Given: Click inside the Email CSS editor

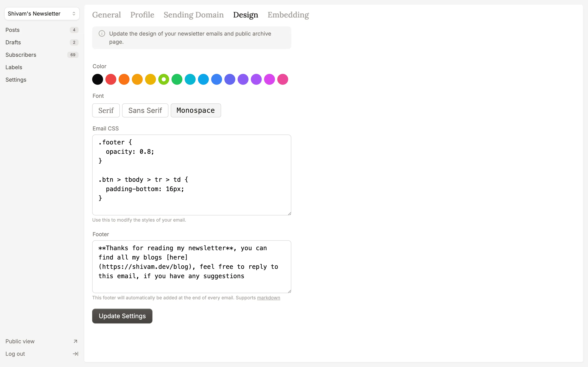Looking at the screenshot, I should (192, 175).
